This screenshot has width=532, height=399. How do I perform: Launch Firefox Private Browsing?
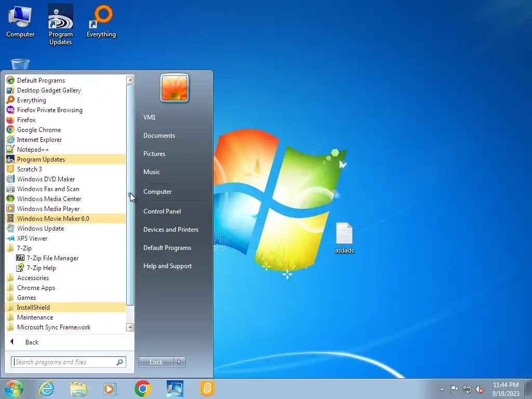pos(65,110)
